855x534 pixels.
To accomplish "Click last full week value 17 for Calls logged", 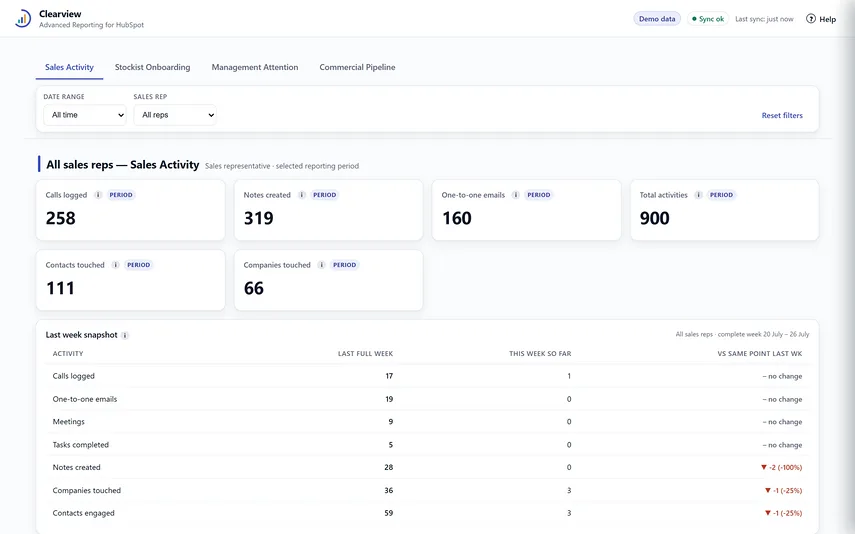I will [x=389, y=376].
